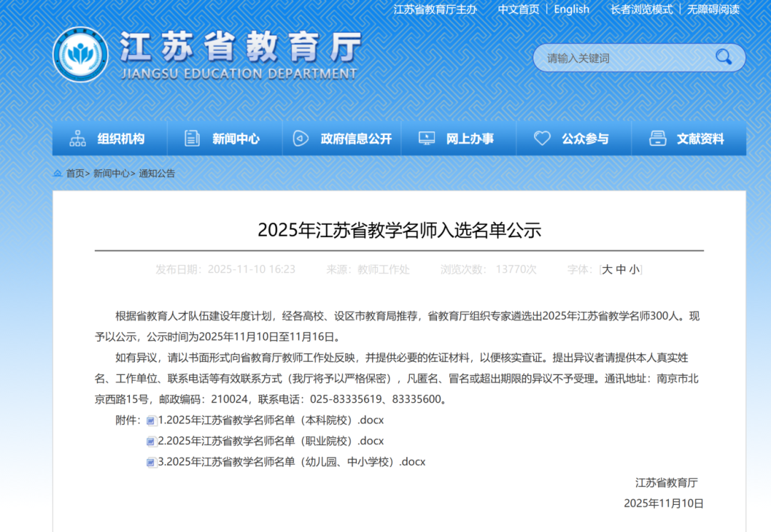This screenshot has height=532, width=771.
Task: Click the 政府信息公开 circular arrow icon
Action: (302, 139)
